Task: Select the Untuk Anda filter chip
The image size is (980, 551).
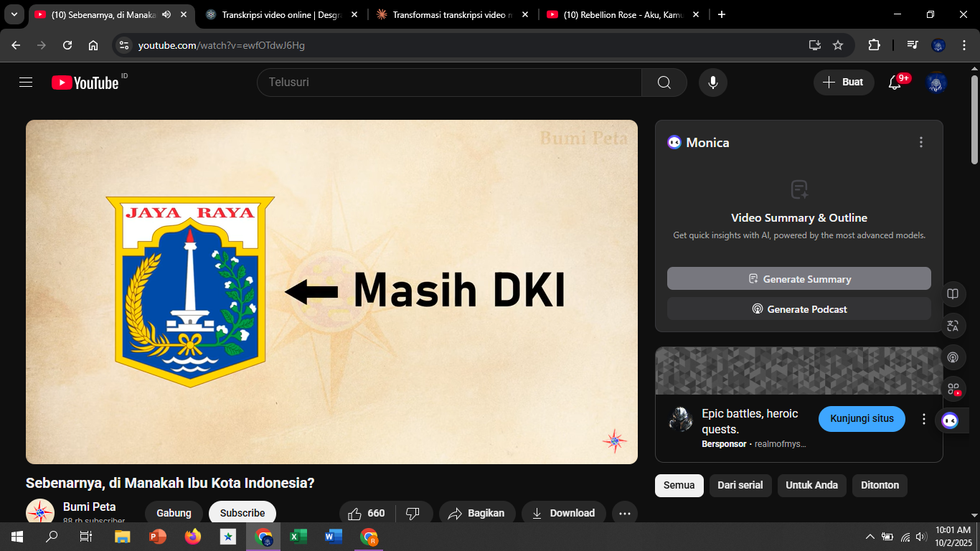Action: 812,485
